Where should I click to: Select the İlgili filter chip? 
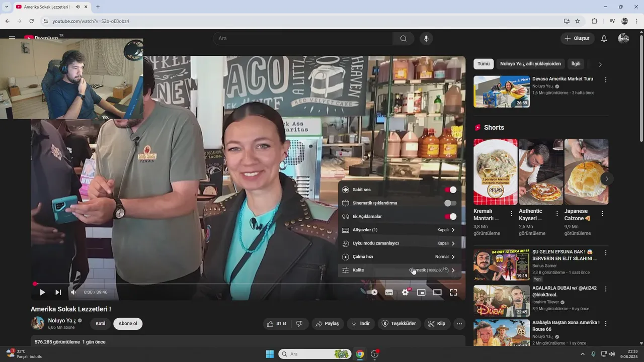coord(576,64)
